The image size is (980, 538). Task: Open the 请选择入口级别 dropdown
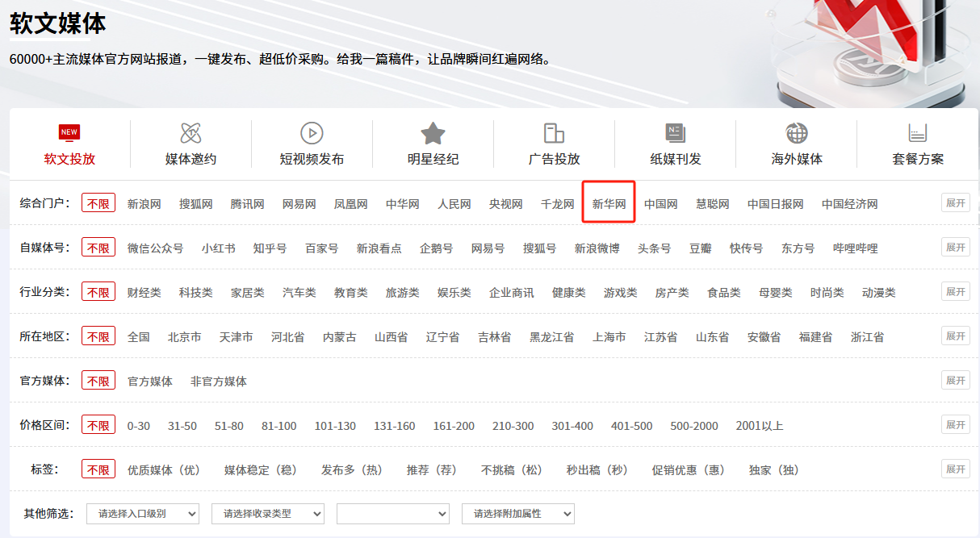pos(143,513)
